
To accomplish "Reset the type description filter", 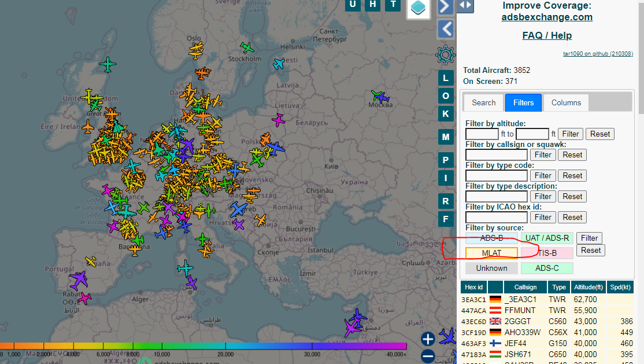I will (572, 197).
